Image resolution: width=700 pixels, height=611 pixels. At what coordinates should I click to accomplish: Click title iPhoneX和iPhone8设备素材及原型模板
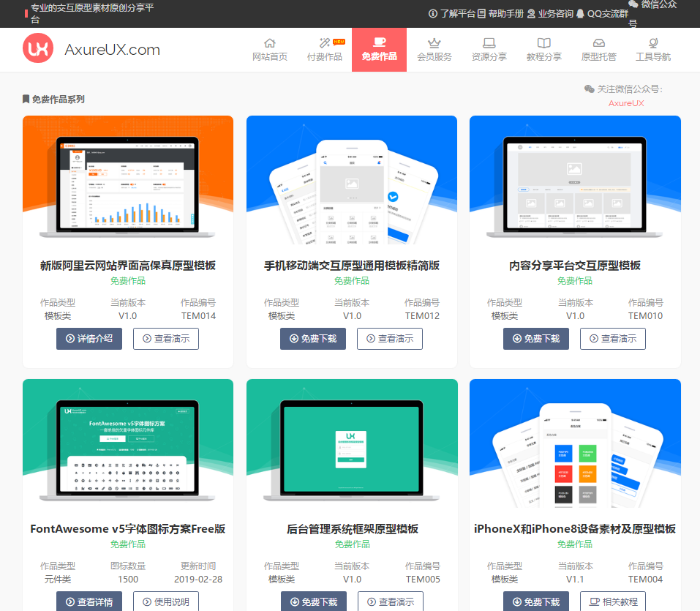point(575,529)
